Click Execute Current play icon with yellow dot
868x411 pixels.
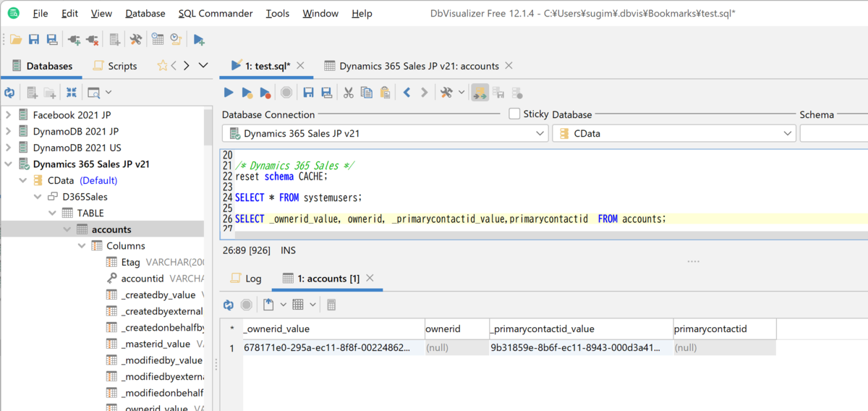247,93
